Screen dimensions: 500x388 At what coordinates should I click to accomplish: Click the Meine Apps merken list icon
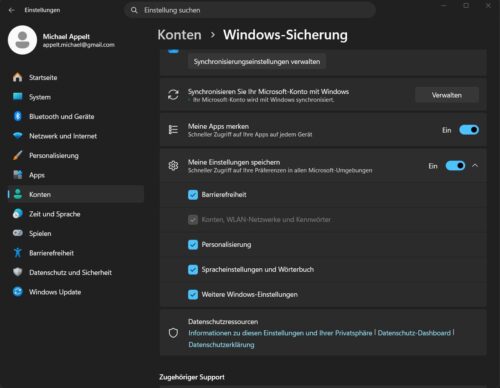click(173, 130)
